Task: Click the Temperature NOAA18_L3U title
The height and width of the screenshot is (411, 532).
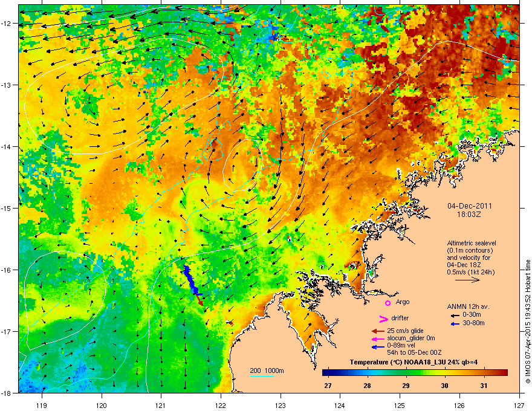Action: click(x=414, y=363)
